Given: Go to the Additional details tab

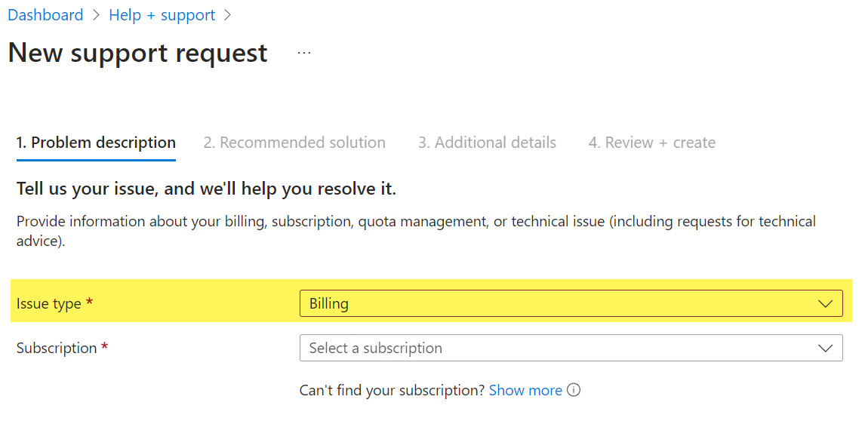Looking at the screenshot, I should click(487, 143).
